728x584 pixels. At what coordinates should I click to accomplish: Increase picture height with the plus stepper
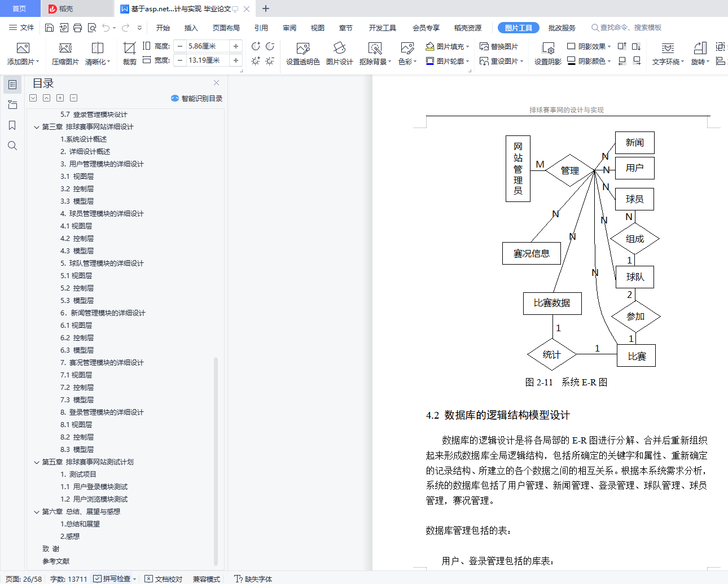pos(236,46)
